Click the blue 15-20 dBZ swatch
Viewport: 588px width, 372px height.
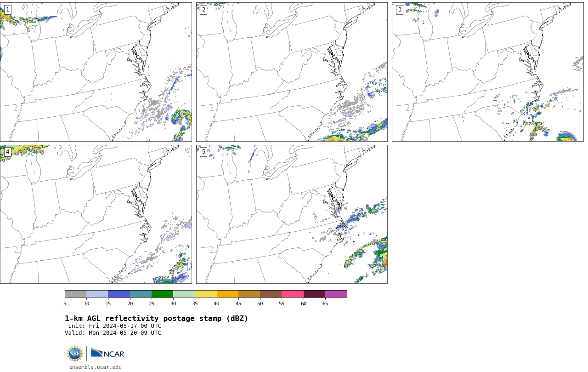[119, 294]
